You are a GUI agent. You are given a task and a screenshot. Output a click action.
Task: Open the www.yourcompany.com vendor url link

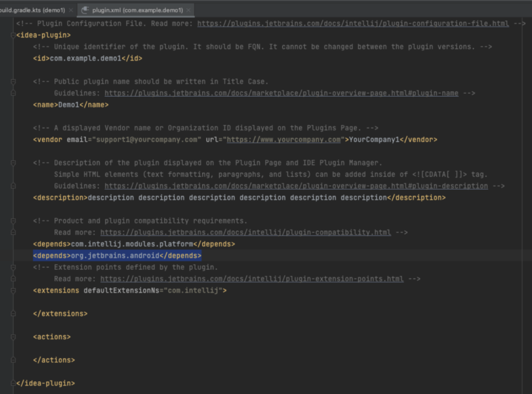(x=284, y=139)
